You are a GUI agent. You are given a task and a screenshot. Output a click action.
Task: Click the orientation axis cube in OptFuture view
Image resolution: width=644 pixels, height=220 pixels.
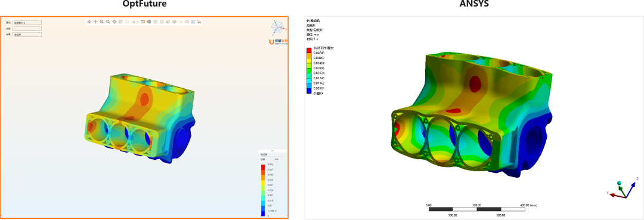pos(278,27)
